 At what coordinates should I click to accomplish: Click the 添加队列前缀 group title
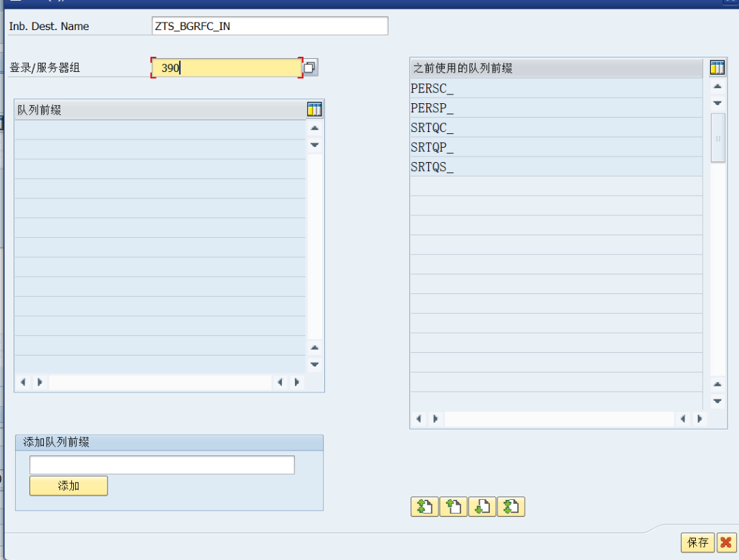56,442
